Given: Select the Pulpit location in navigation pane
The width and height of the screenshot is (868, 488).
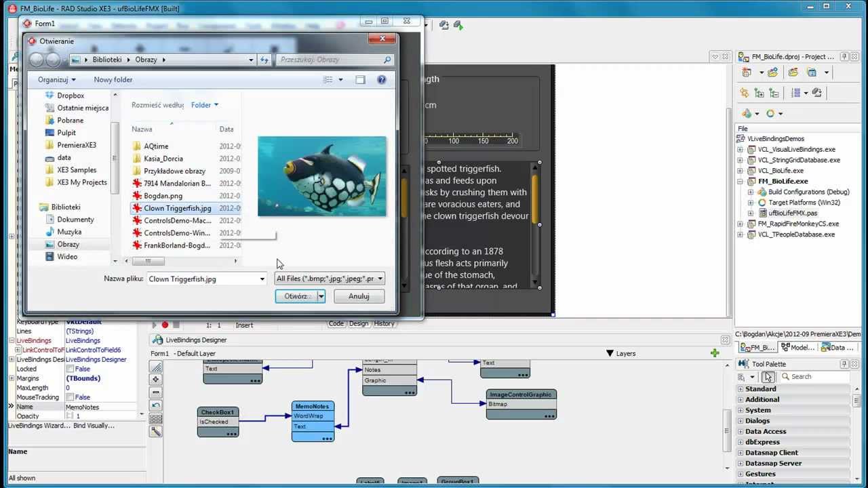Looking at the screenshot, I should point(66,133).
